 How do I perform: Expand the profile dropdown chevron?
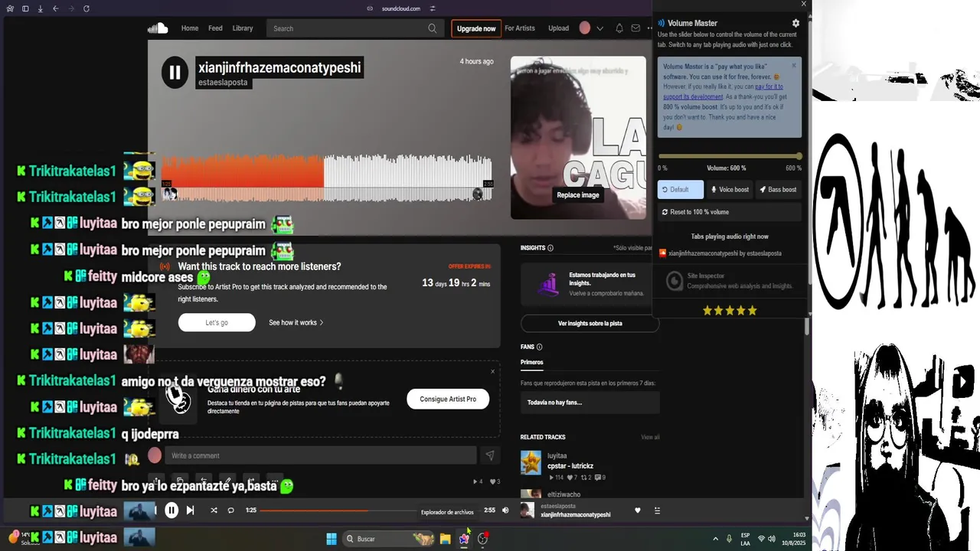[x=599, y=28]
